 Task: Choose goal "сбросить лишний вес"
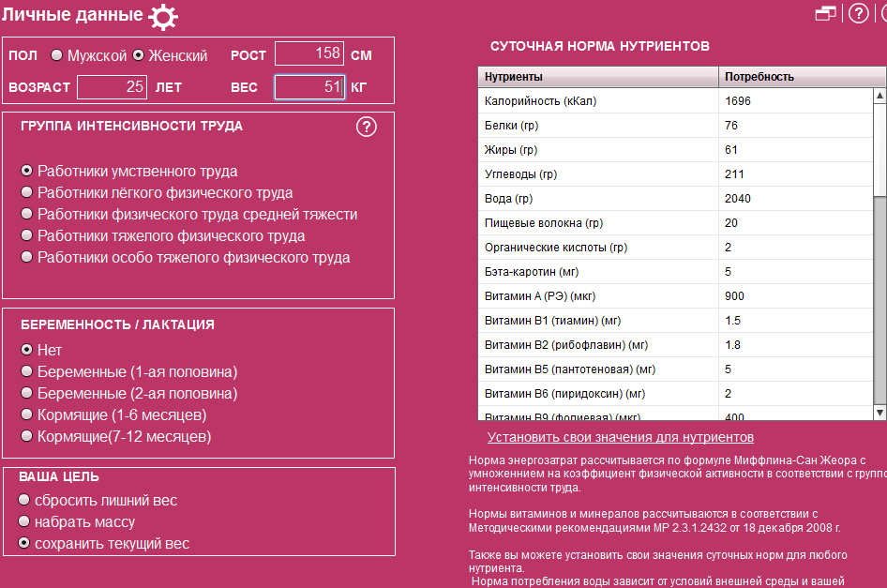point(23,500)
